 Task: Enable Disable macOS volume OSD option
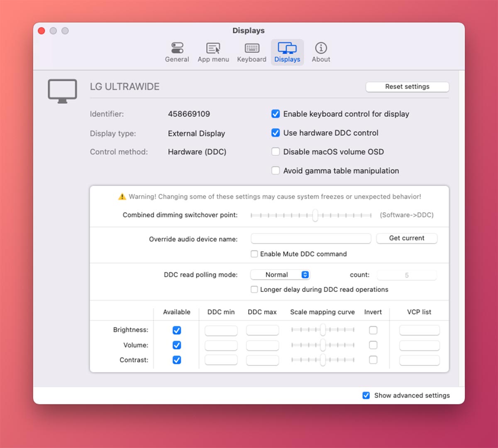point(276,152)
